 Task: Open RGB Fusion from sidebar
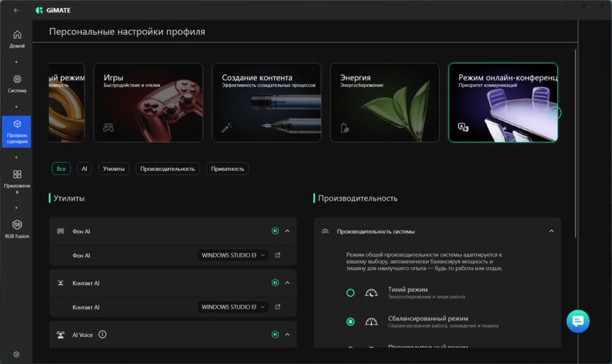(x=17, y=229)
